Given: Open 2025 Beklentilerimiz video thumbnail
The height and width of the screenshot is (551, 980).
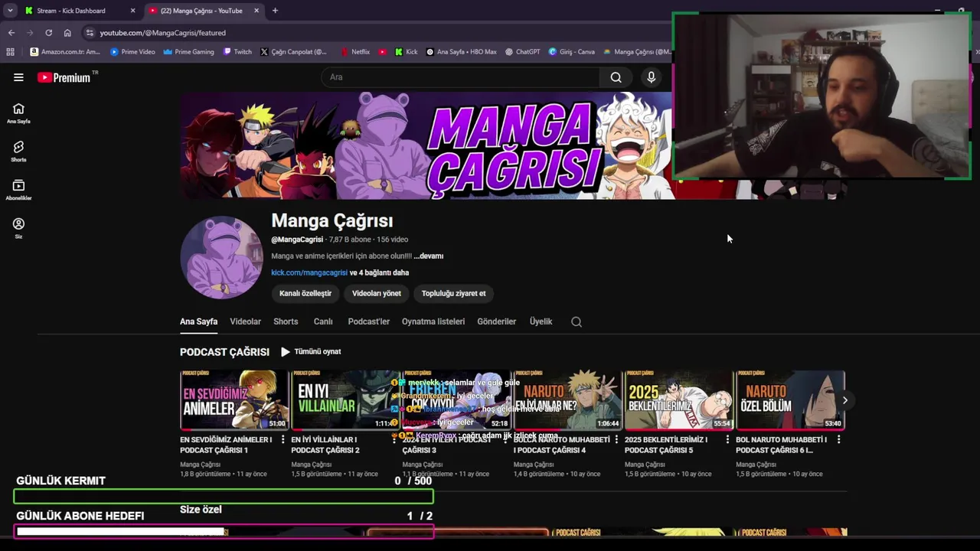Looking at the screenshot, I should [679, 400].
